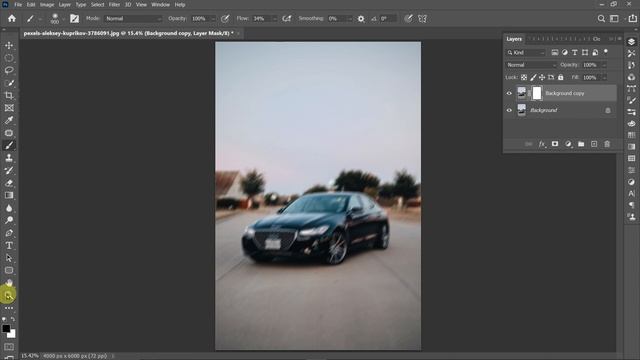
Task: Select the Eyedropper tool
Action: tap(9, 120)
